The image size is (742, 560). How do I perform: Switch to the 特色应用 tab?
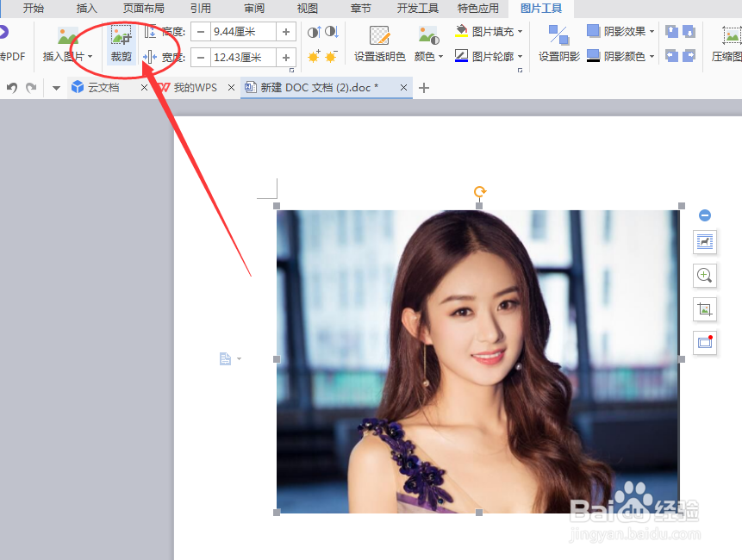(478, 9)
